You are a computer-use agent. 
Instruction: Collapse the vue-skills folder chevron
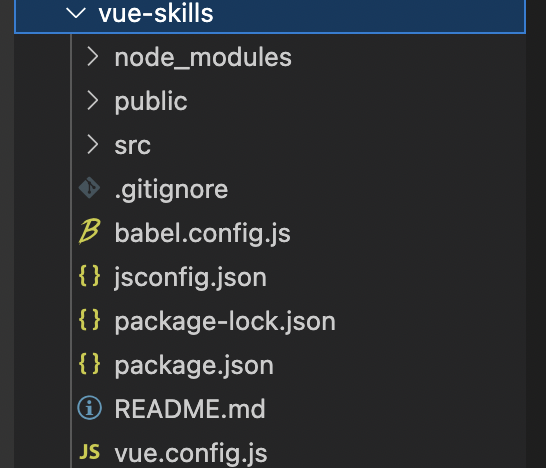pyautogui.click(x=76, y=13)
